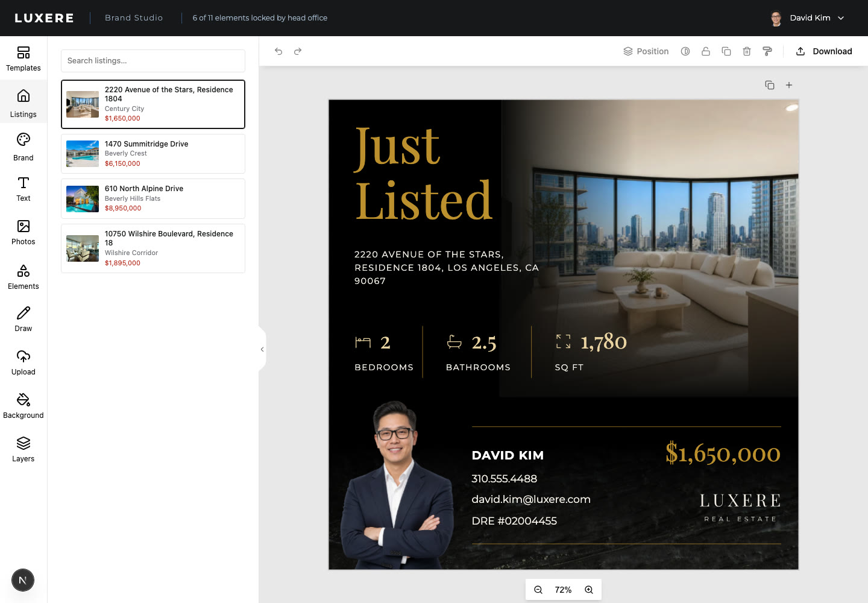Select the address text block on canvas
Screen dimensions: 868x603
click(446, 268)
